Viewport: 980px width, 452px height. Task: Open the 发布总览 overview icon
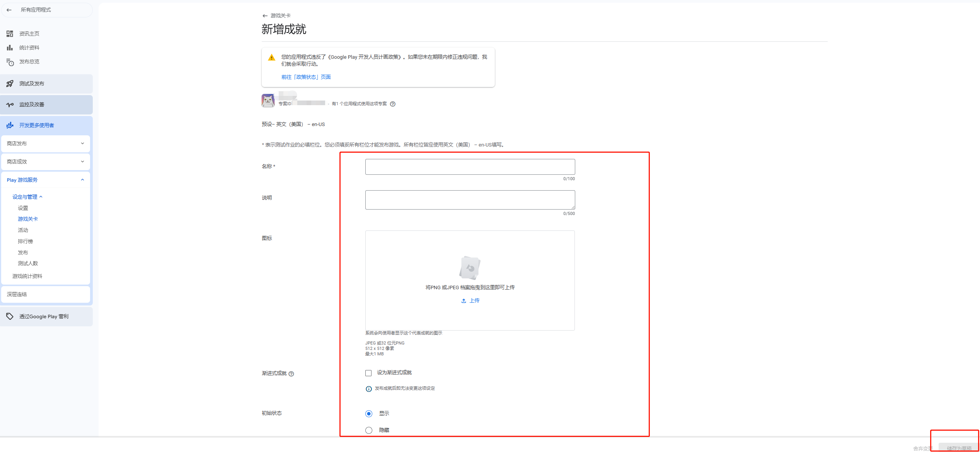(x=10, y=62)
